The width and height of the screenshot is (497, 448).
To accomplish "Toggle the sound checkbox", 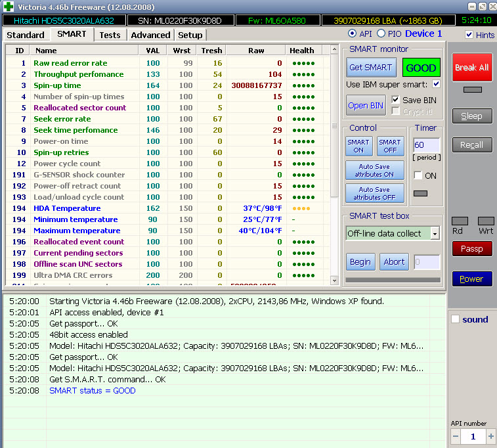I will pyautogui.click(x=455, y=319).
